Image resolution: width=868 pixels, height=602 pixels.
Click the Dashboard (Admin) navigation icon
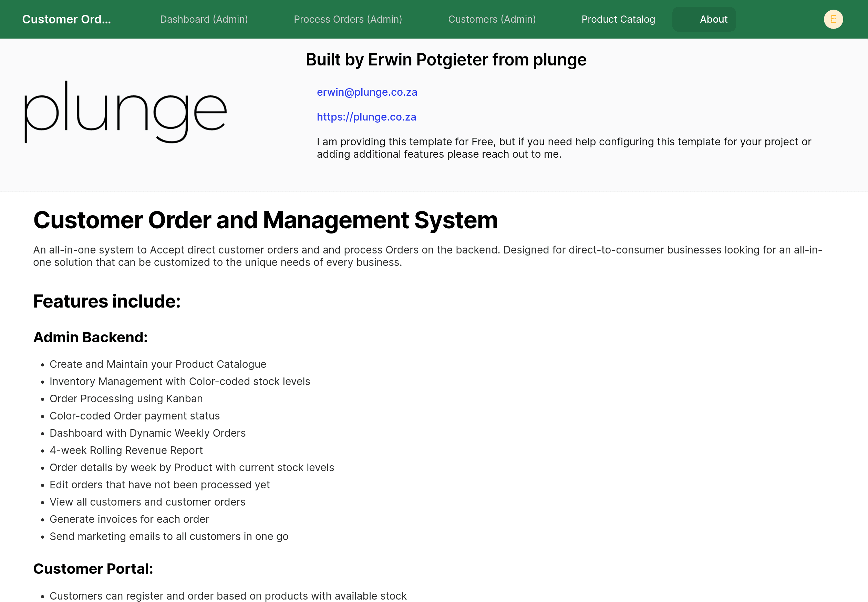click(204, 19)
